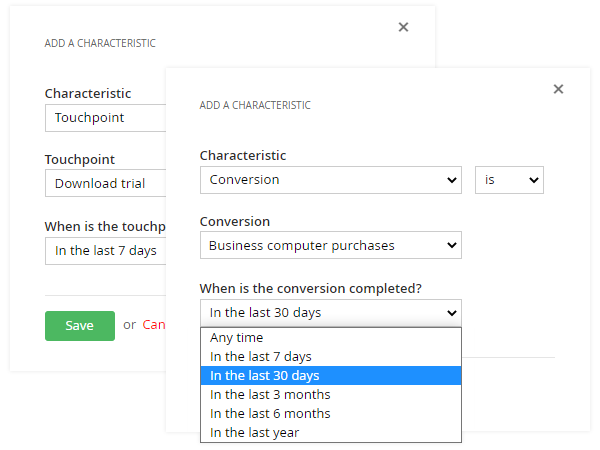Open the 'is' operator dropdown
The image size is (600, 450).
[x=508, y=180]
